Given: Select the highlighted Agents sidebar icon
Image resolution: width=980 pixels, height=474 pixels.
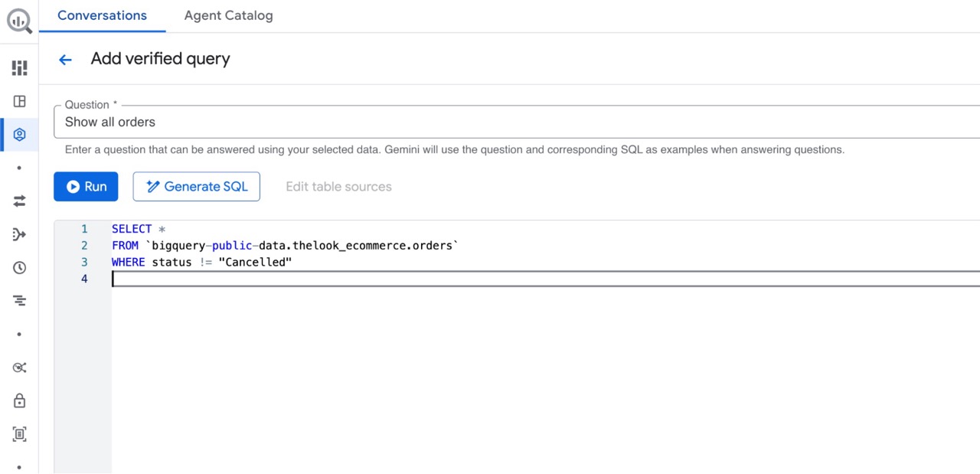Looking at the screenshot, I should coord(19,135).
